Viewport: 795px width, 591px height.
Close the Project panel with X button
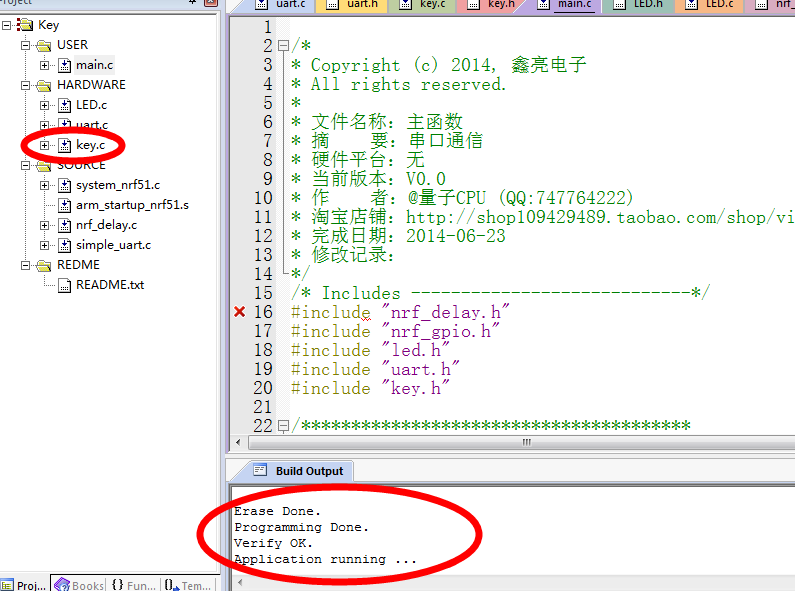click(210, 3)
